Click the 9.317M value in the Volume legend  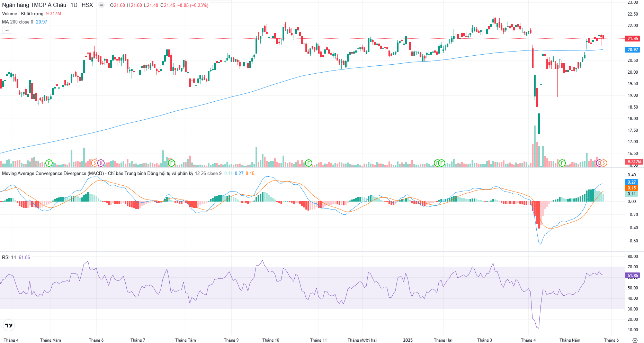[54, 13]
